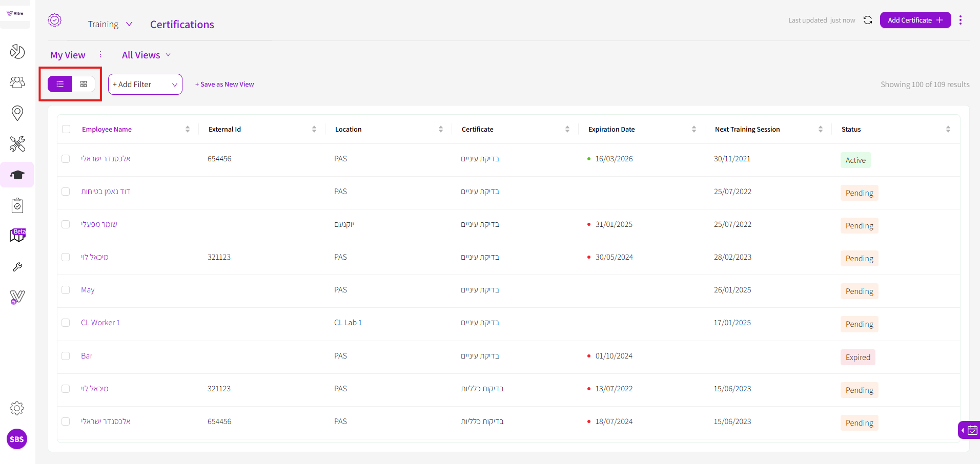Image resolution: width=980 pixels, height=464 pixels.
Task: Click the certification badge icon in header
Action: (55, 20)
